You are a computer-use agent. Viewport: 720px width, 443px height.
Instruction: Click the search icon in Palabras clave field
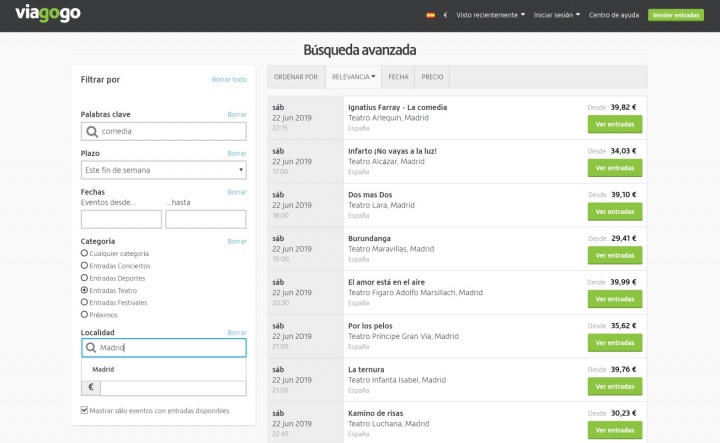(92, 131)
